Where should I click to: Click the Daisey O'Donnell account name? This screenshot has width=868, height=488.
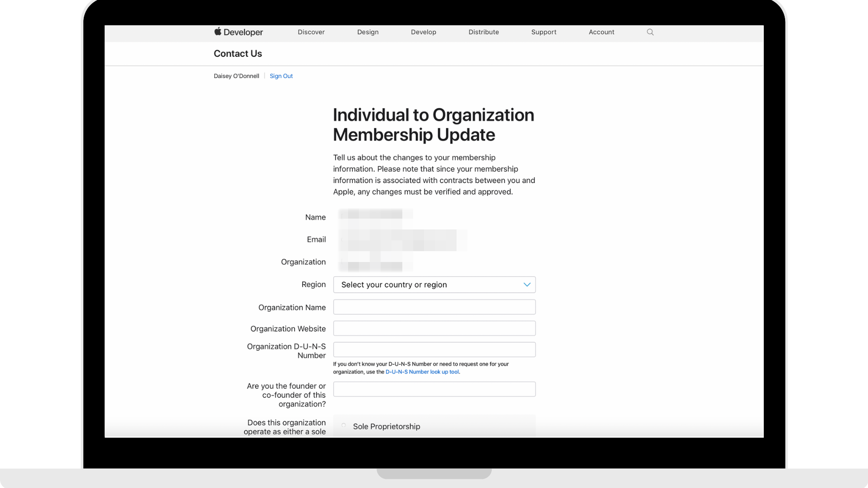236,76
